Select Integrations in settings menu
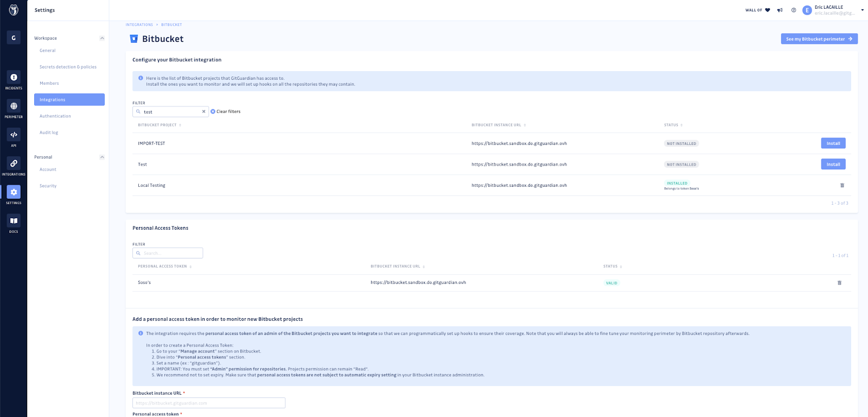Viewport: 868px width, 417px height. pos(69,99)
